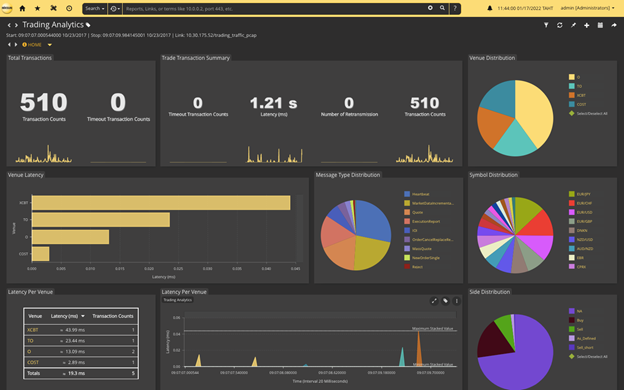Image resolution: width=624 pixels, height=390 pixels.
Task: Open the tools wrench icon in top bar
Action: [x=53, y=8]
